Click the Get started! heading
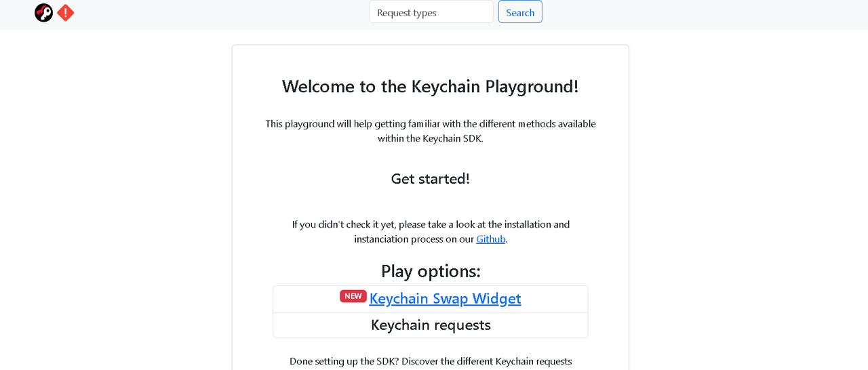The width and height of the screenshot is (868, 370). pos(431,179)
